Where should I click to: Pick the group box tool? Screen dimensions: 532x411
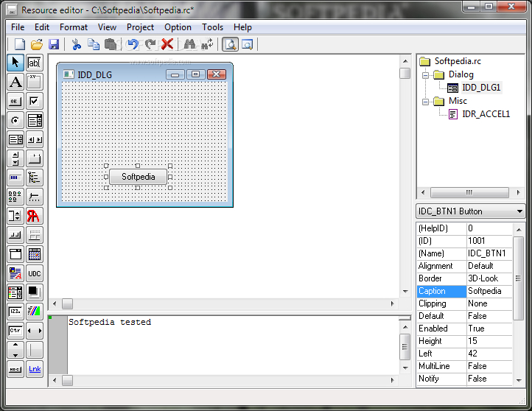tap(35, 82)
